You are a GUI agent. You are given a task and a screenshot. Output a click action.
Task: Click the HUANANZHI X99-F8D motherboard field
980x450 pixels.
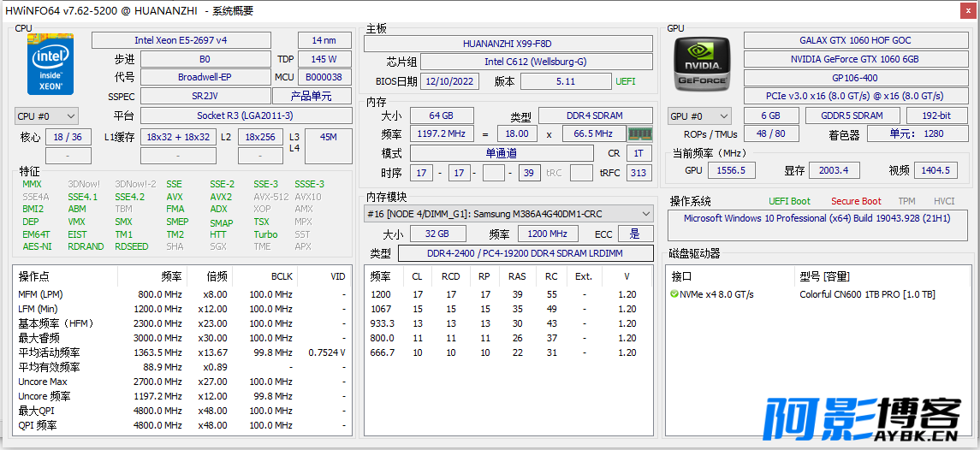coord(508,44)
